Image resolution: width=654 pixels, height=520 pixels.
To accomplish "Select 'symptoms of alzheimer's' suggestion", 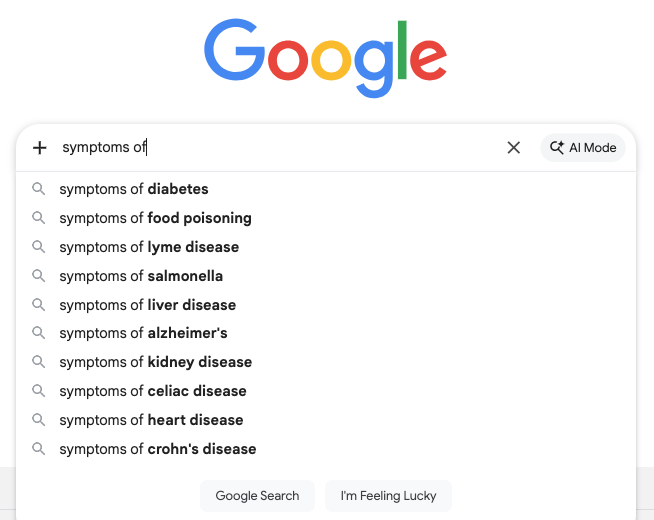I will [x=143, y=333].
